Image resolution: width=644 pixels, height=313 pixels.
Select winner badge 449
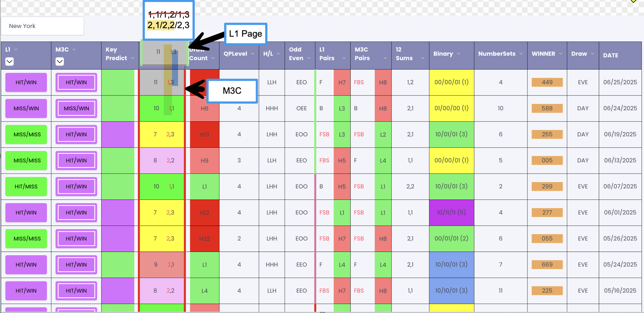point(547,82)
